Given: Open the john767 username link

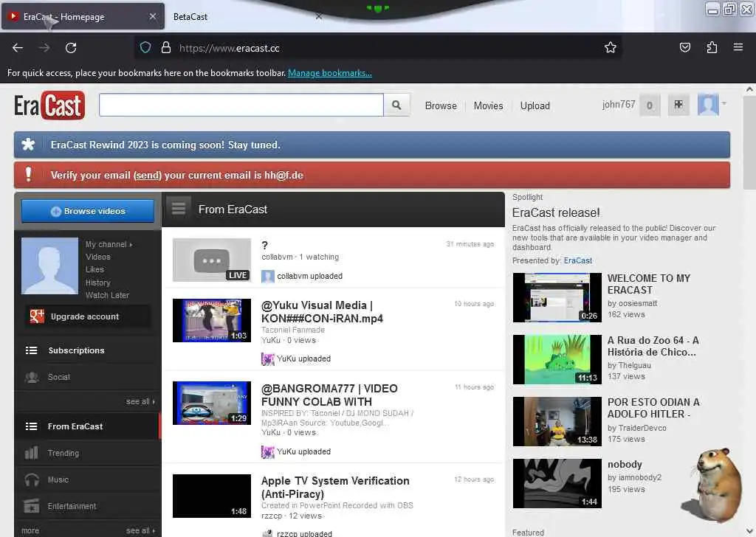Looking at the screenshot, I should (x=619, y=105).
